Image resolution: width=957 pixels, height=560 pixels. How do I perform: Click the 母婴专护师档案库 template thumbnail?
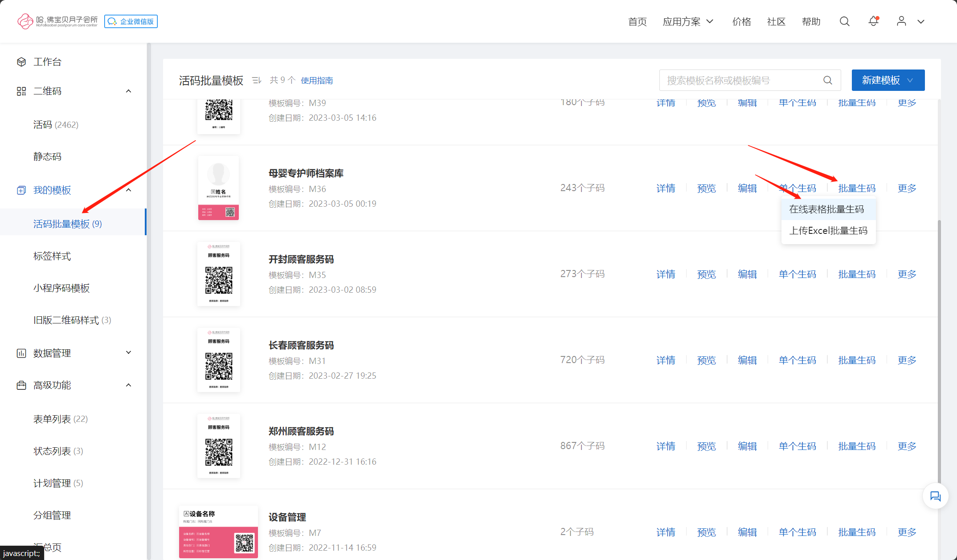pos(218,188)
